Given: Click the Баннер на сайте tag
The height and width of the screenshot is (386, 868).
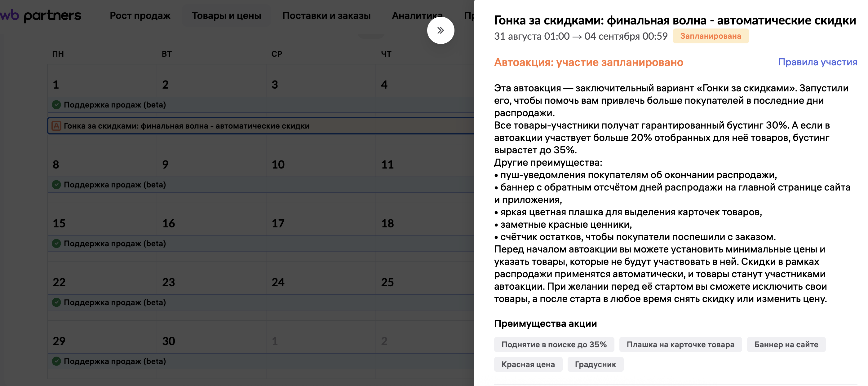Looking at the screenshot, I should (786, 344).
